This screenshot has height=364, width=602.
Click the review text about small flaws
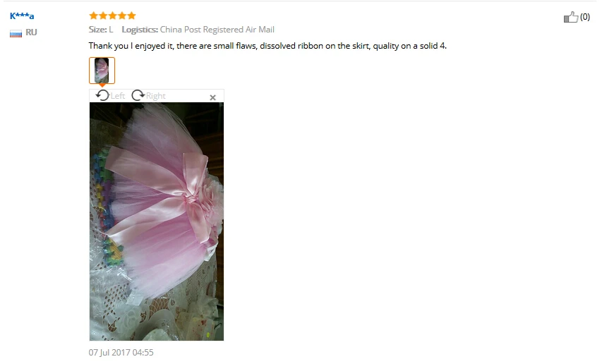(267, 46)
